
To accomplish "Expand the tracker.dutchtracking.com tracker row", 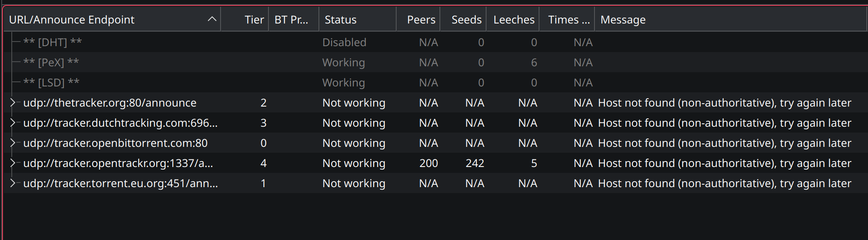I will pos(13,123).
